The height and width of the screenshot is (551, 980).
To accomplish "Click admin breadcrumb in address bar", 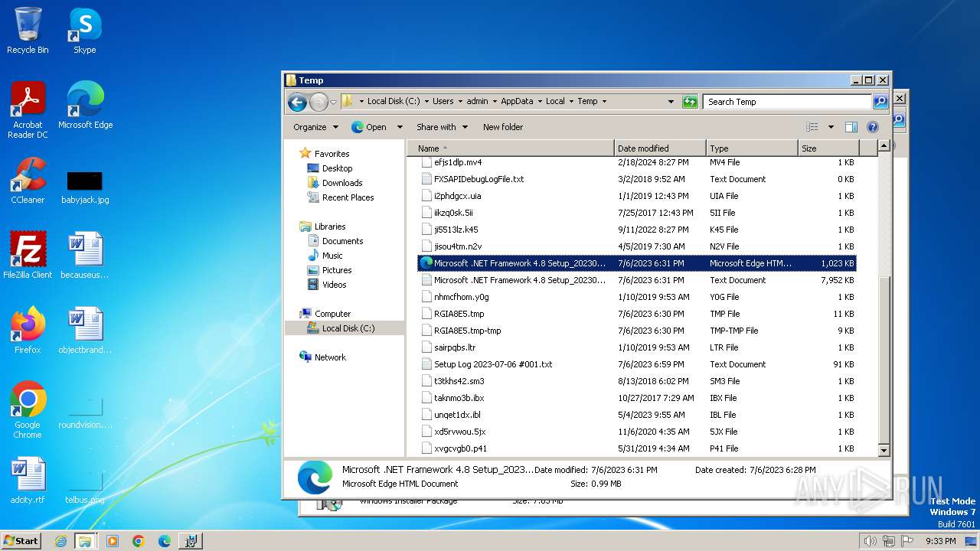I will (477, 102).
